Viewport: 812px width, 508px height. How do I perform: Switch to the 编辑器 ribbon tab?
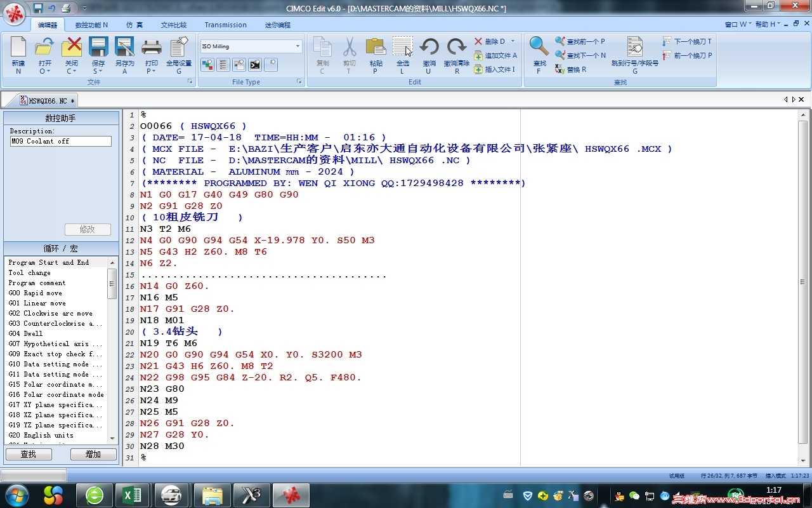[48, 25]
